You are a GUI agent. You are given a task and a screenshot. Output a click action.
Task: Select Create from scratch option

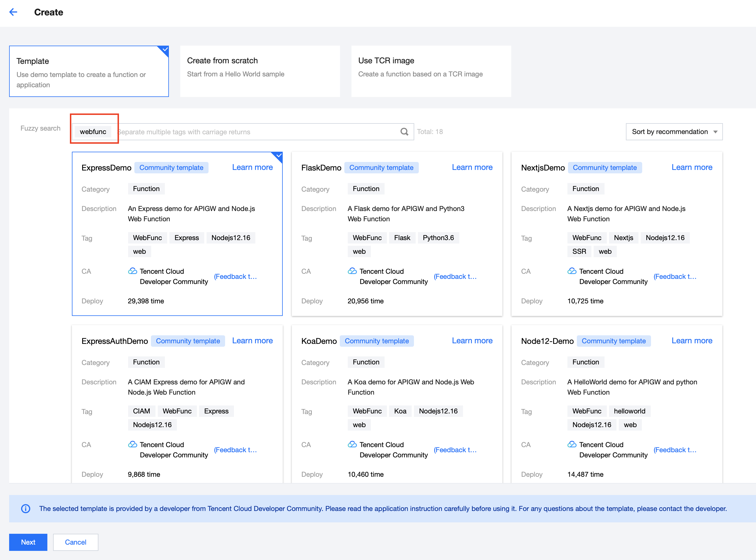tap(260, 72)
